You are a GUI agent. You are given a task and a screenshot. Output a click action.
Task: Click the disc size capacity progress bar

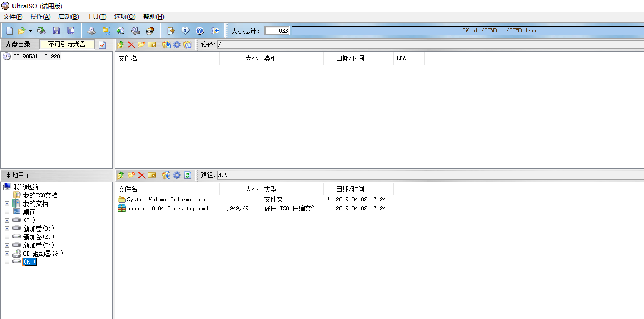(468, 31)
